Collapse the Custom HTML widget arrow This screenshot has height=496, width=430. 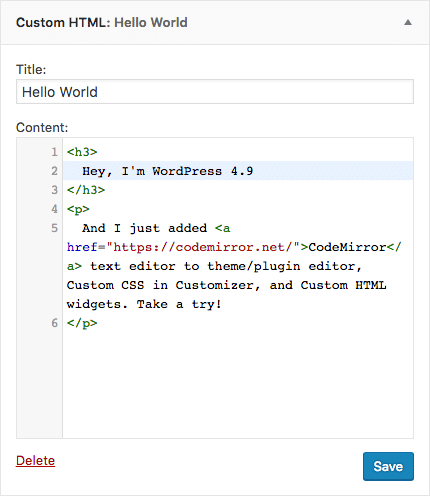point(408,23)
